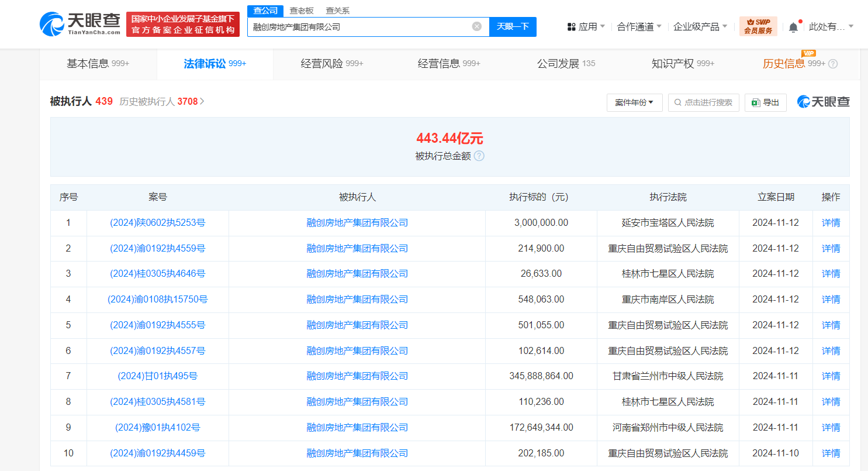The width and height of the screenshot is (868, 471).
Task: Open case (2024)渝0192执4559号
Action: [158, 249]
